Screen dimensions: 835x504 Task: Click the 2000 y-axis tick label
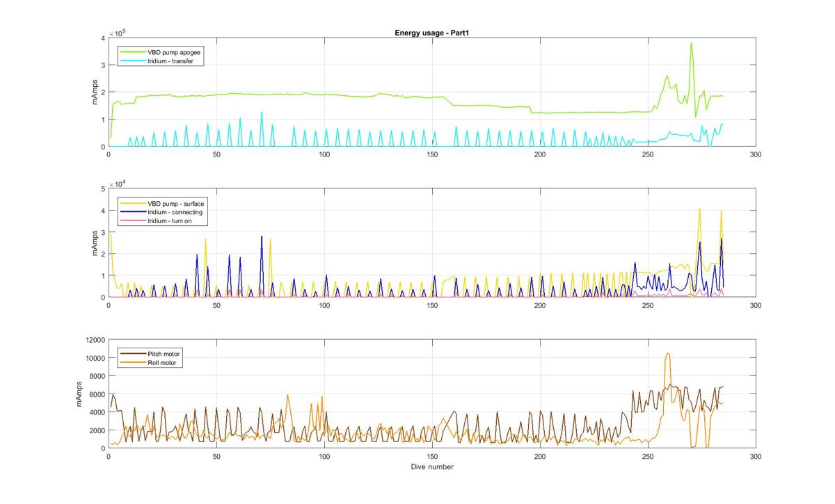tap(97, 430)
